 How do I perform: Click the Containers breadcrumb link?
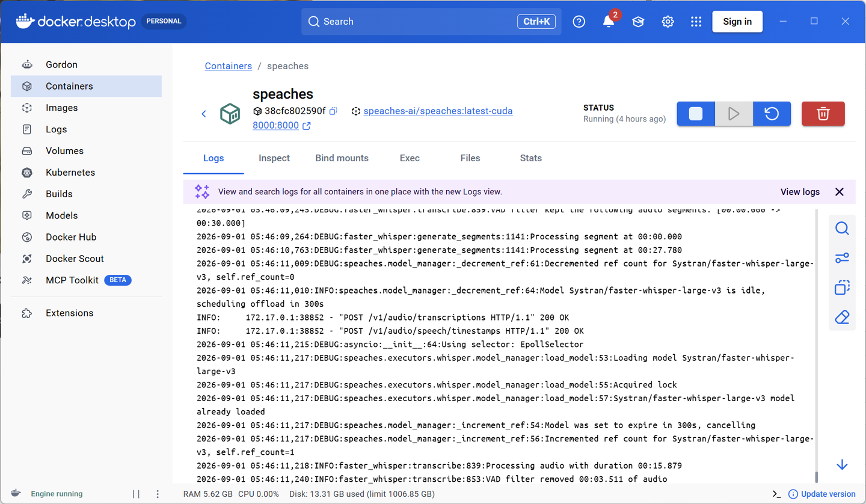[229, 66]
